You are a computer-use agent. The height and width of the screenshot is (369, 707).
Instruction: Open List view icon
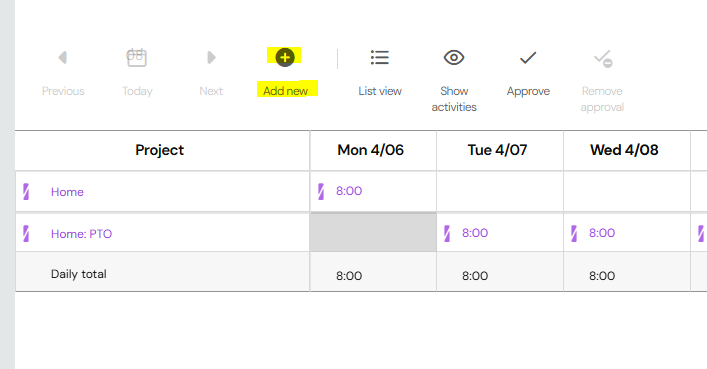click(380, 57)
